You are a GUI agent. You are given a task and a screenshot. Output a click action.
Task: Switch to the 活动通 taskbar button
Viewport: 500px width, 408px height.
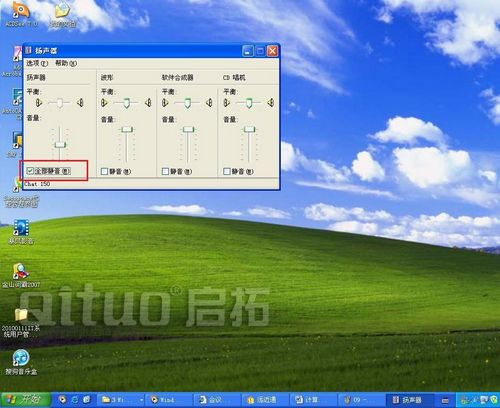[x=264, y=399]
